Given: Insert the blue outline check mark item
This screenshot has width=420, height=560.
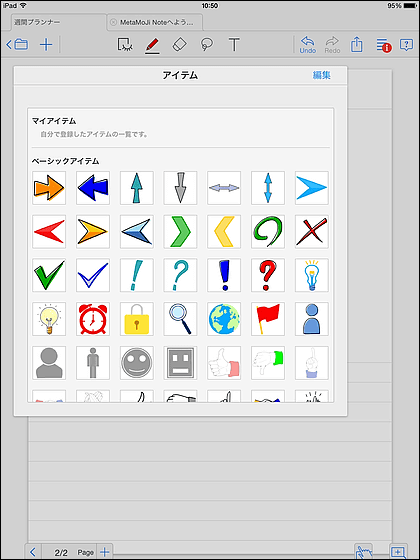Looking at the screenshot, I should click(93, 275).
